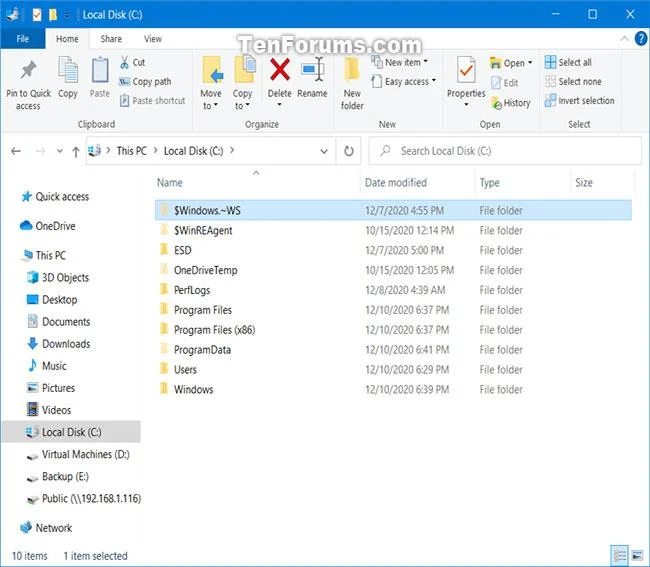Switch to large icons view in status bar
650x567 pixels.
(638, 555)
